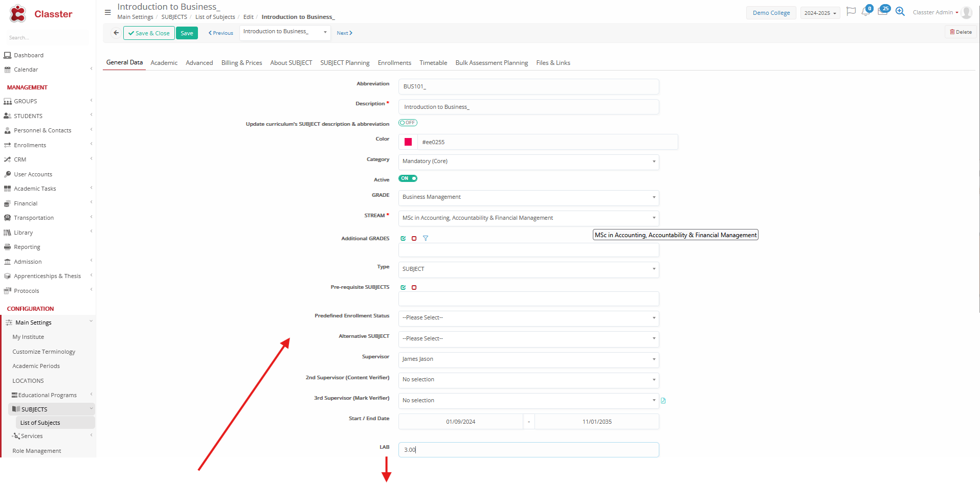Switch to the Billing & Prices tab
980x483 pixels.
click(241, 63)
